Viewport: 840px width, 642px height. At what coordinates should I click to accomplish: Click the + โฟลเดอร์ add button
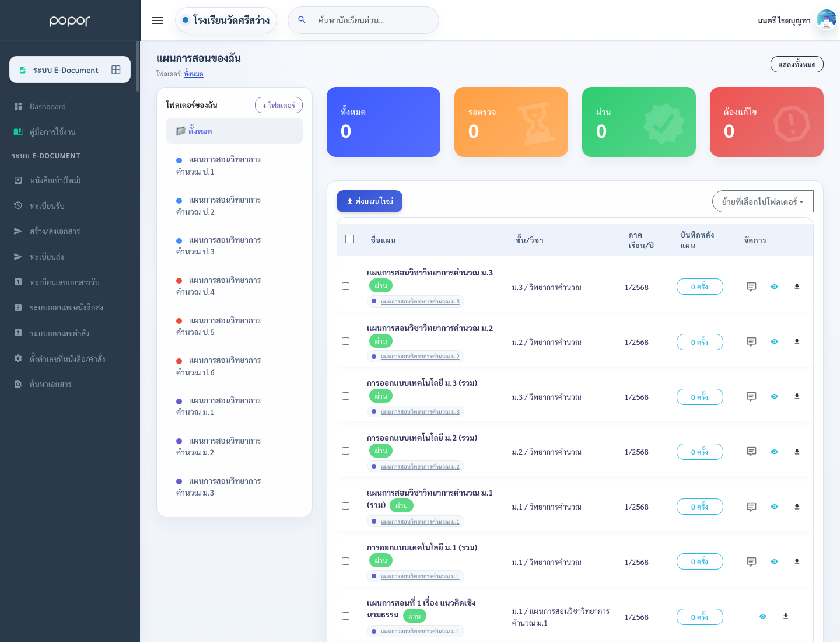coord(279,105)
